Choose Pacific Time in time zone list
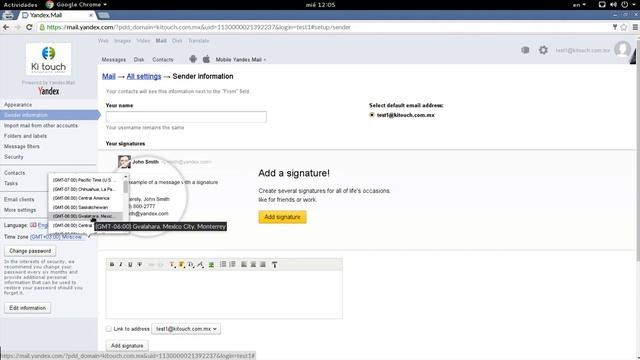The image size is (640, 360). pos(85,180)
